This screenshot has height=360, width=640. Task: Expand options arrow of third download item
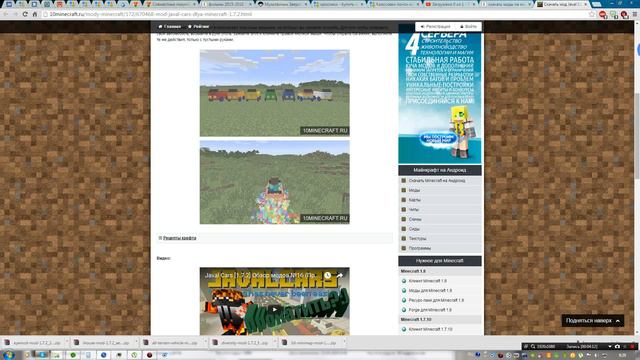[205, 343]
